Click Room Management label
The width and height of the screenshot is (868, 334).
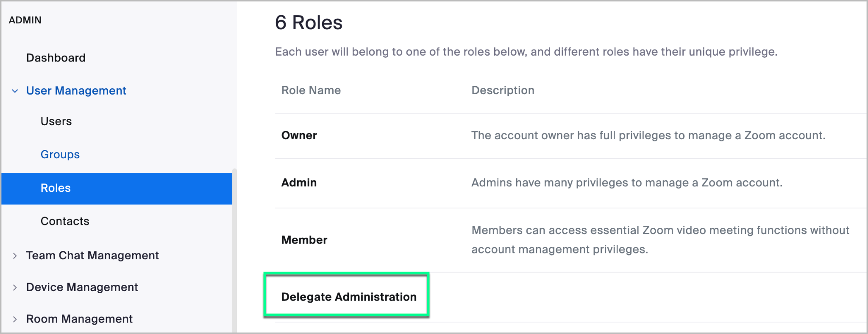[79, 319]
